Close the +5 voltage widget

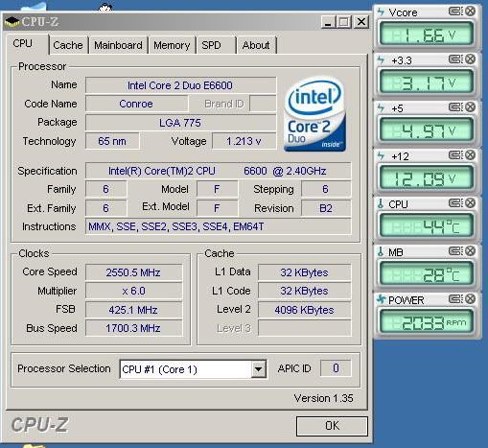(x=470, y=107)
